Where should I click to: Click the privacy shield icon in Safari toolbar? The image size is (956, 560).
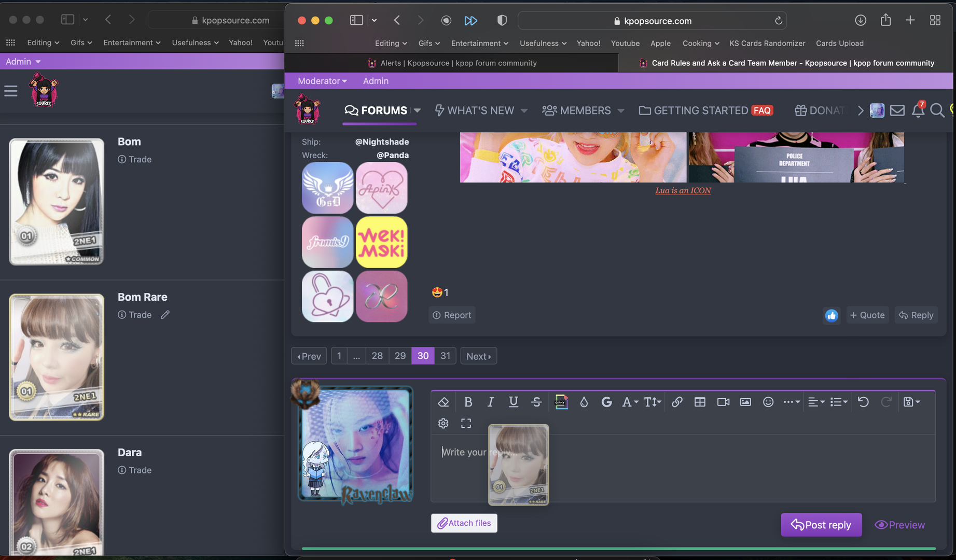(x=502, y=20)
